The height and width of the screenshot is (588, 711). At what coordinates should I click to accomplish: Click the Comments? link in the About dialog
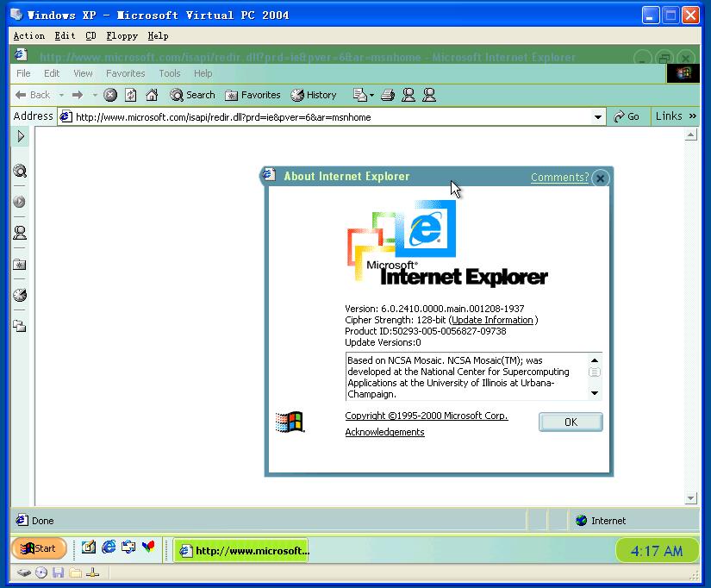[559, 178]
